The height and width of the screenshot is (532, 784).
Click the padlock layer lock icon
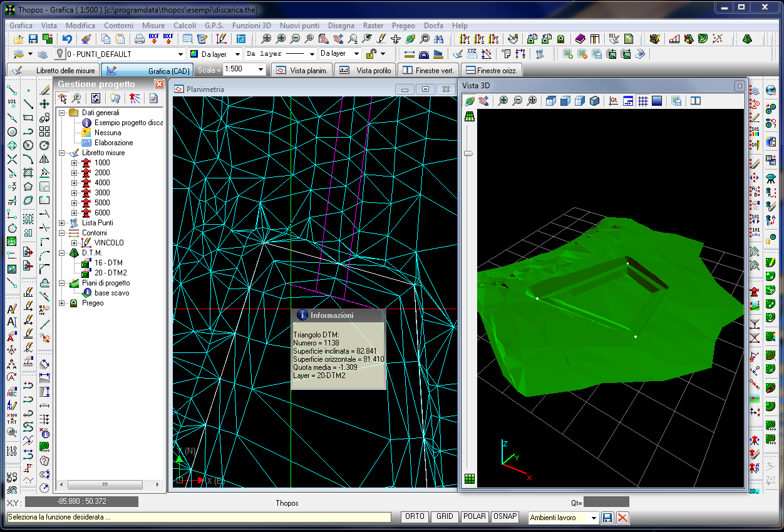pyautogui.click(x=371, y=54)
